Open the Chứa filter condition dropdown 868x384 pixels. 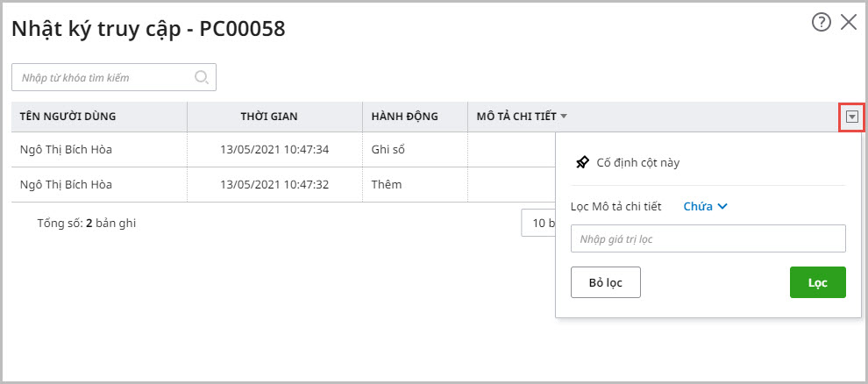(x=705, y=207)
